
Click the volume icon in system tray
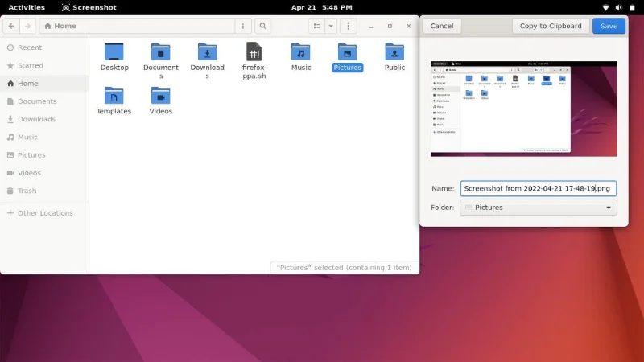(x=618, y=7)
